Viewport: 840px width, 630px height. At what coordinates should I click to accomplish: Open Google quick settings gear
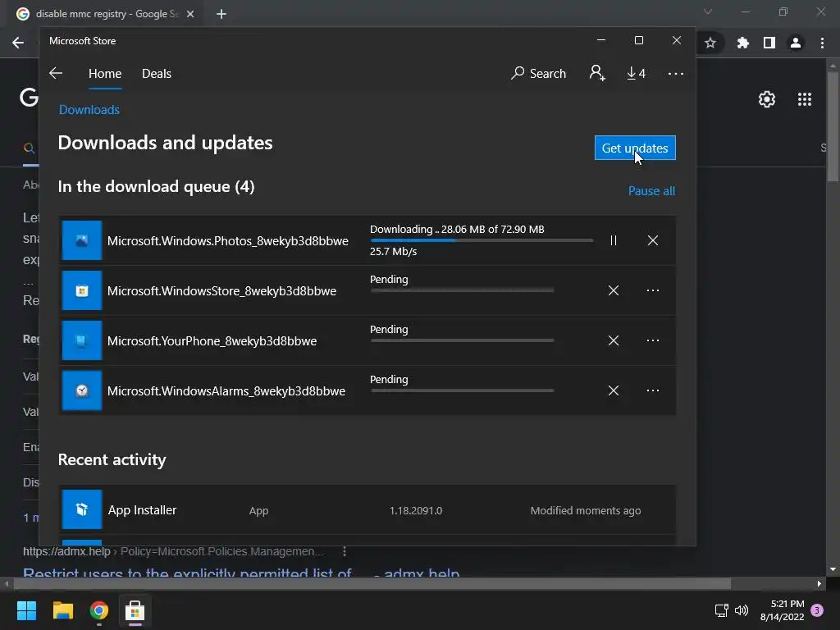coord(767,99)
